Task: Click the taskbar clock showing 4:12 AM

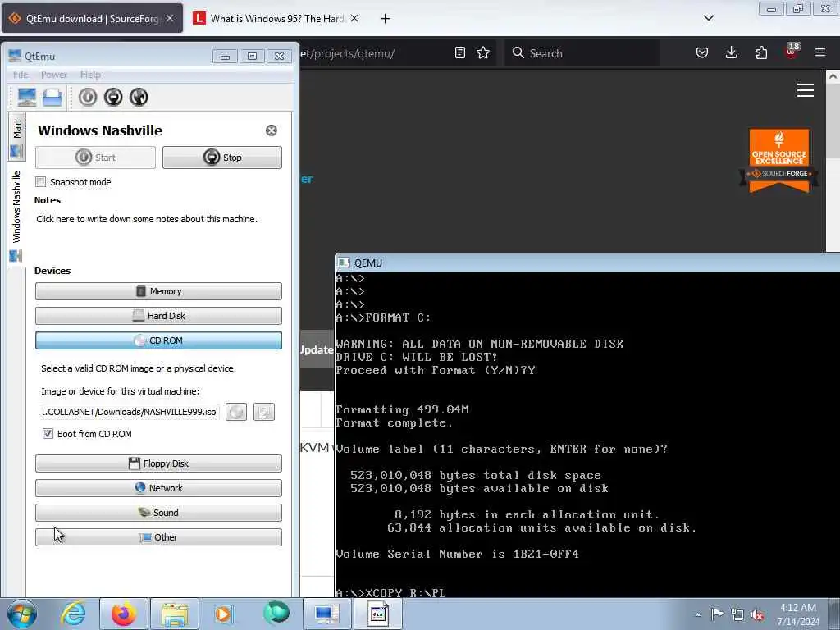Action: 798,614
